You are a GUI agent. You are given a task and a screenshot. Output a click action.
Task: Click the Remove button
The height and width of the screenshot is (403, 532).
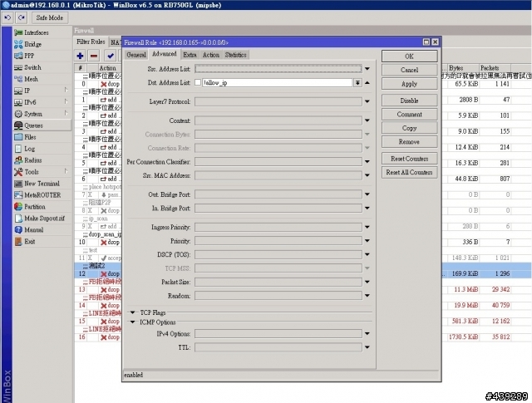click(x=409, y=142)
